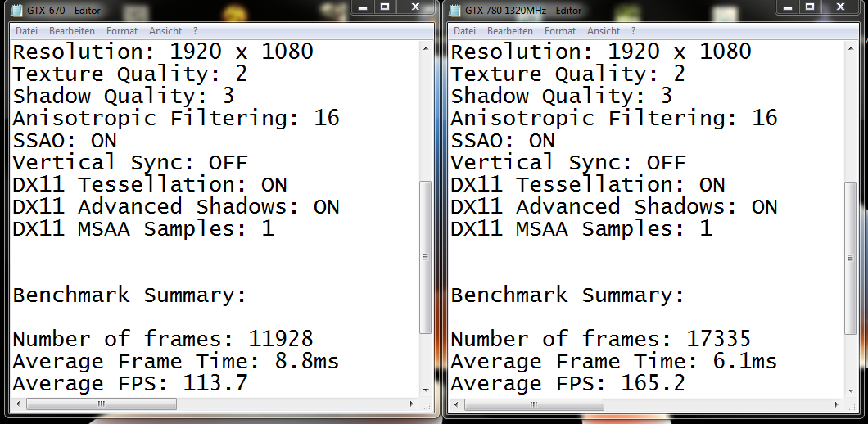
Task: Click 'DX11 Advanced Shadows: ON' in GTX-670 window
Action: 175,207
